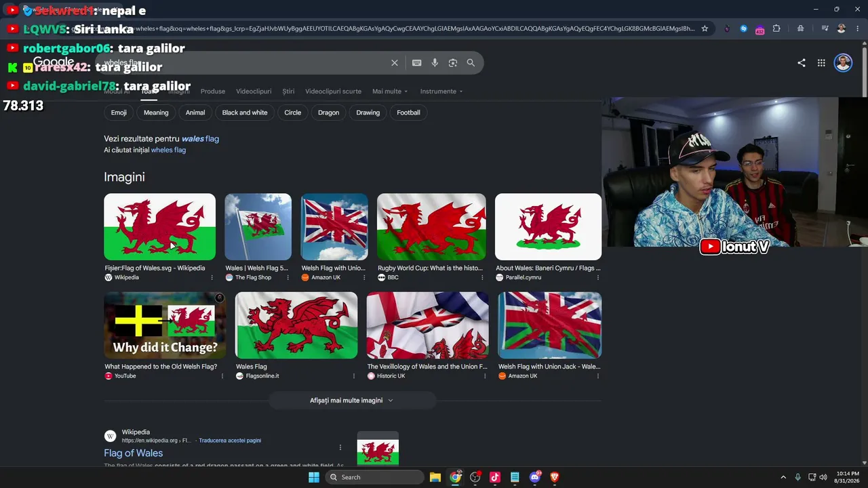868x488 pixels.
Task: Select the Dragon filter chip
Action: 329,113
